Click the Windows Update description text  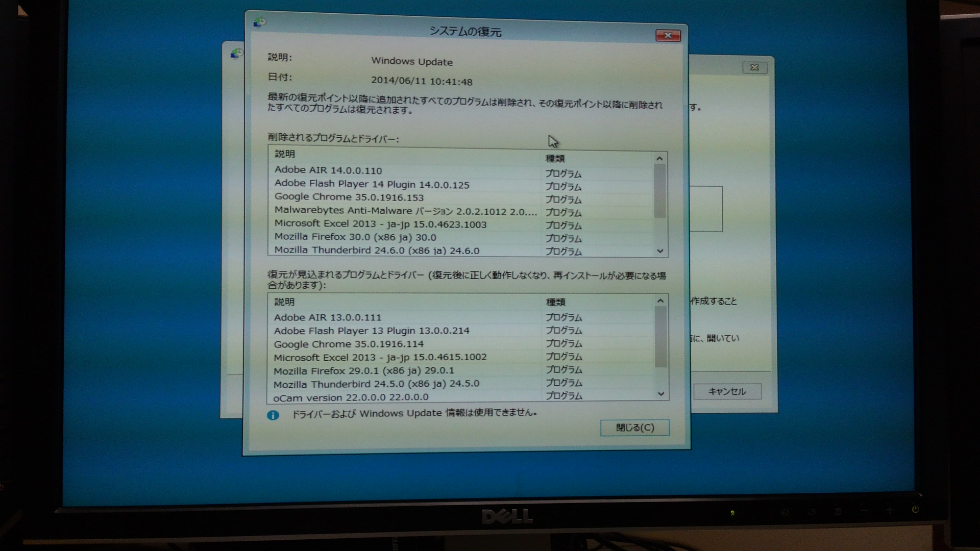pyautogui.click(x=412, y=61)
